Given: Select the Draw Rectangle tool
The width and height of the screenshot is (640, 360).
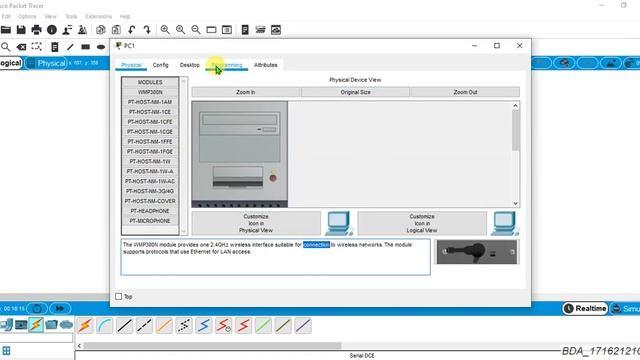Looking at the screenshot, I should [x=85, y=47].
